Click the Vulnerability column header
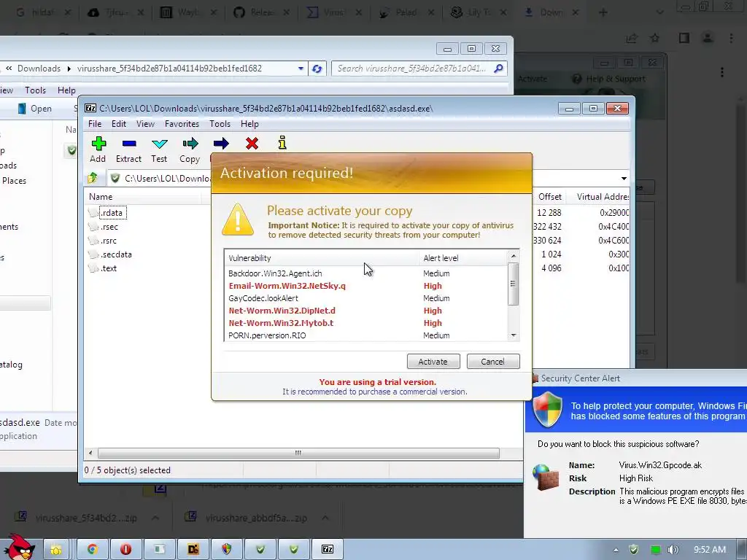 click(322, 258)
